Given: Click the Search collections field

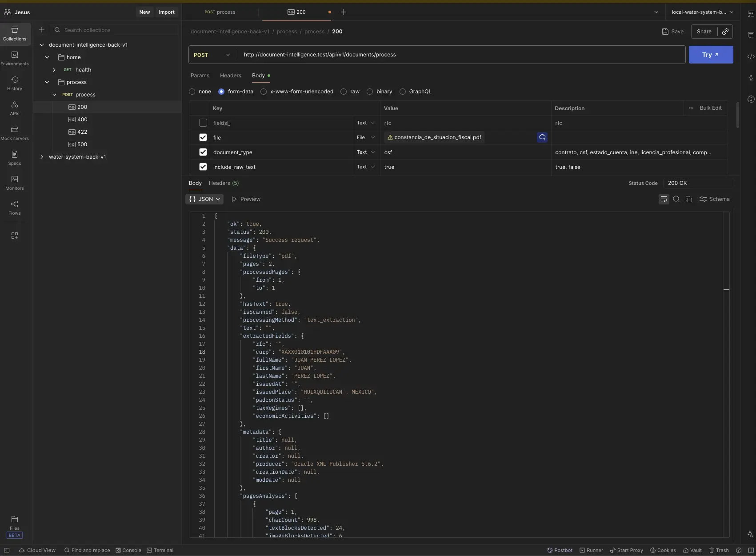Looking at the screenshot, I should (x=115, y=30).
